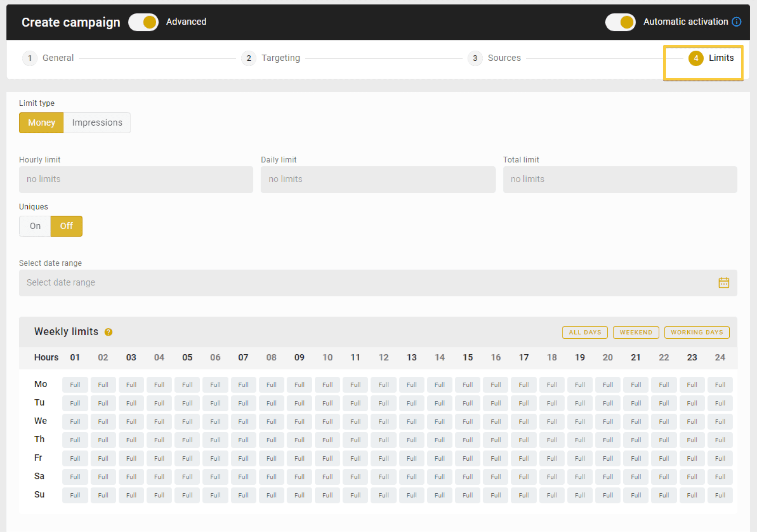Click the step 3 Sources circle icon
Viewport: 757px width, 532px height.
475,58
